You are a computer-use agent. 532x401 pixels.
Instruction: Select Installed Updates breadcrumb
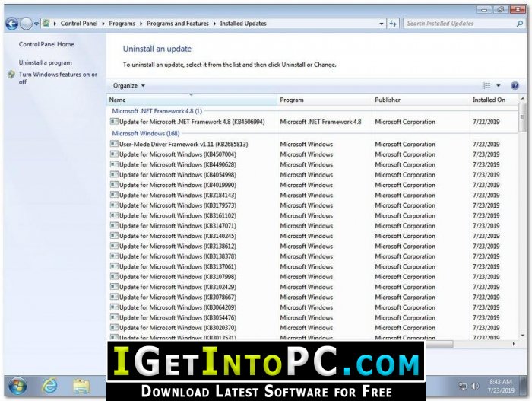(243, 24)
